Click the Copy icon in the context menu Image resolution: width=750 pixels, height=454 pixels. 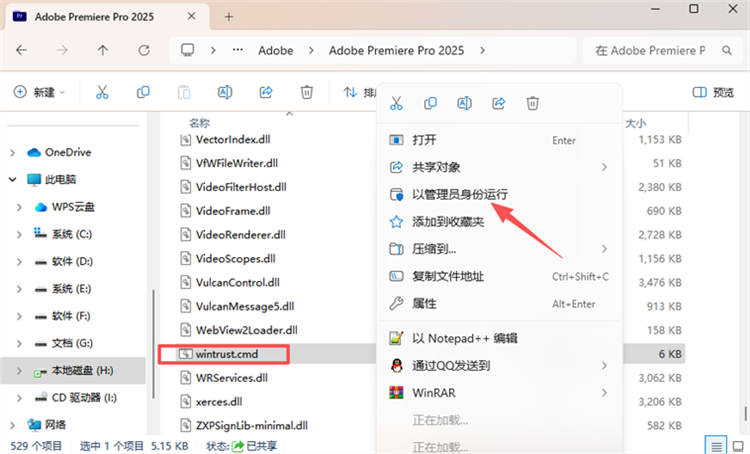pos(430,103)
